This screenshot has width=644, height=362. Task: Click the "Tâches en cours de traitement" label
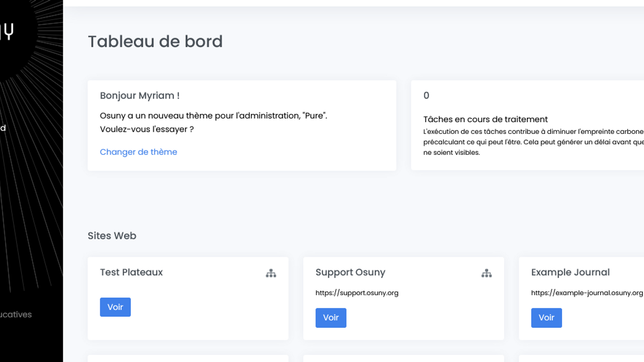pos(486,119)
